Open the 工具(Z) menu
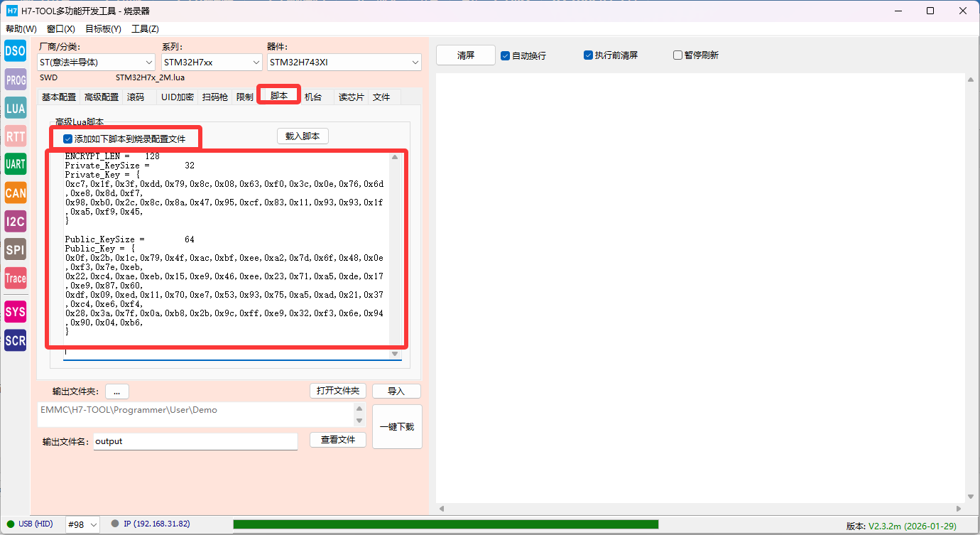Image resolution: width=980 pixels, height=535 pixels. point(145,29)
